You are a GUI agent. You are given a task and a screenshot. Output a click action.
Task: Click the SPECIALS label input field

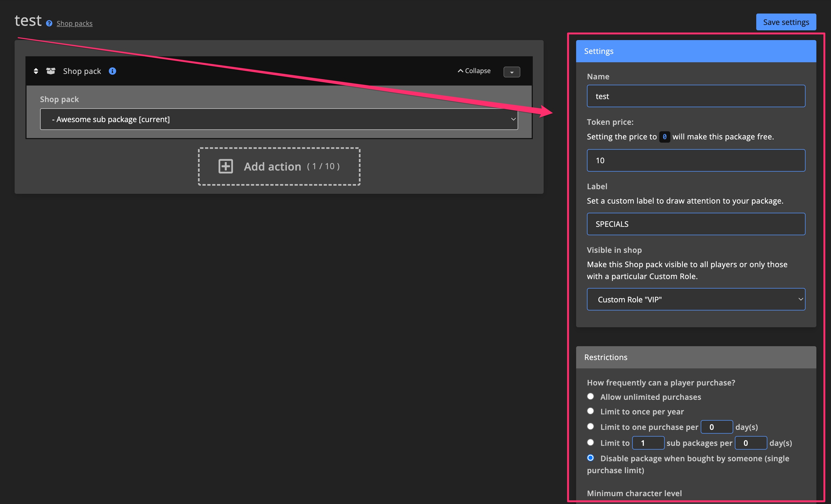tap(696, 224)
